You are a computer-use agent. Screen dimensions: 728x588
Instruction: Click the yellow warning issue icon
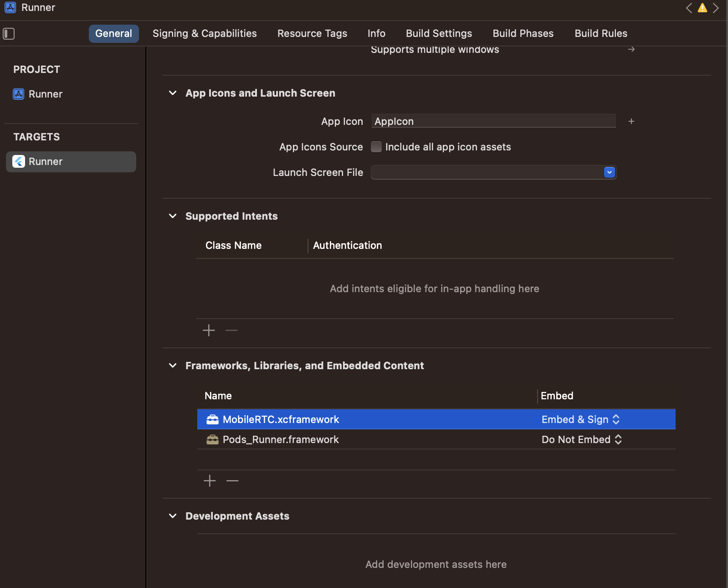coord(702,8)
